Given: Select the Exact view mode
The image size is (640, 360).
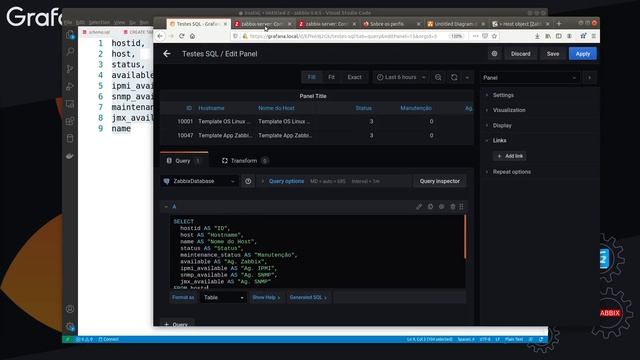Looking at the screenshot, I should tap(354, 77).
